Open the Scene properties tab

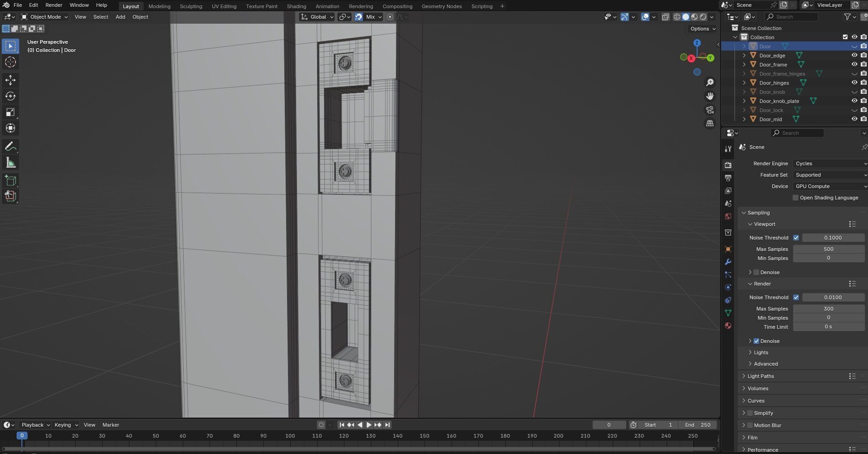pos(728,203)
